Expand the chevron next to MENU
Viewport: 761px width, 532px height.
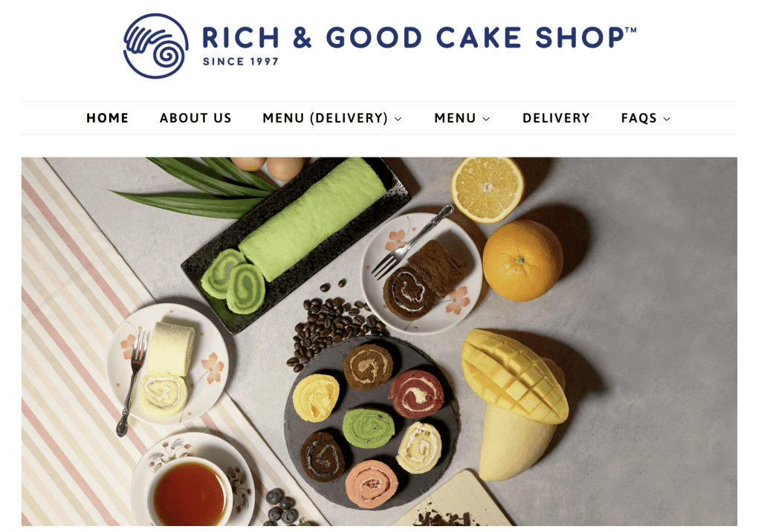486,119
